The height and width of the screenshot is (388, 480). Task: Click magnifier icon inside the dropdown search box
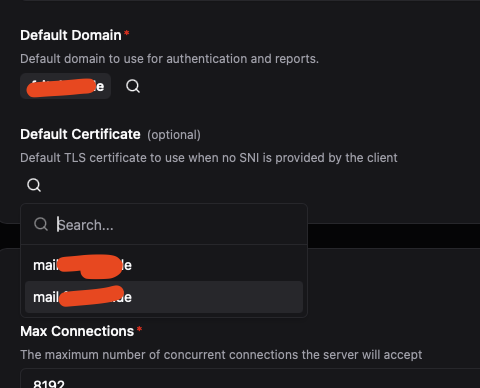(41, 224)
